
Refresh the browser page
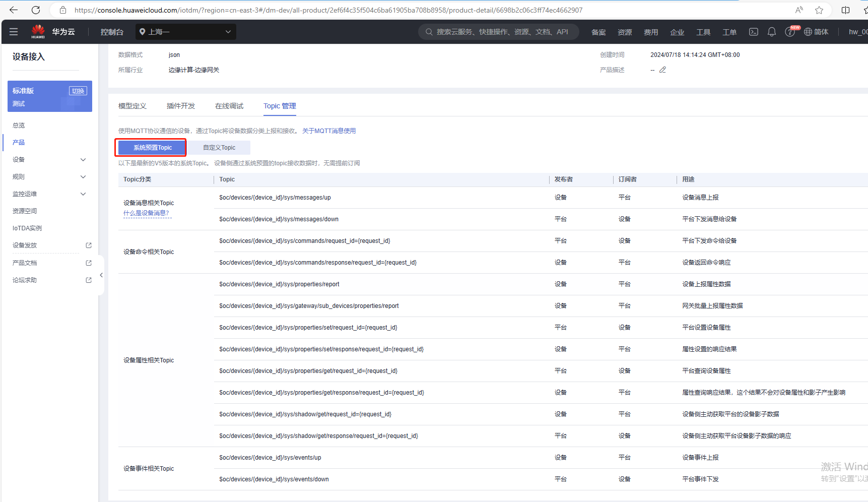pos(36,10)
